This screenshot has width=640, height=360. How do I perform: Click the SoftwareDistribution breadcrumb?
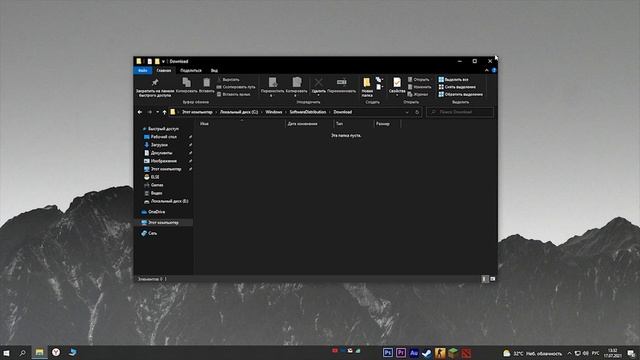[x=308, y=112]
